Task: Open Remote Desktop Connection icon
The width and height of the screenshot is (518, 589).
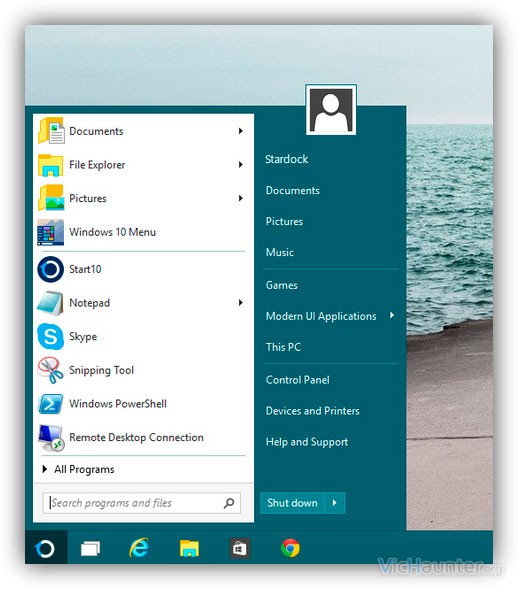Action: (x=51, y=438)
